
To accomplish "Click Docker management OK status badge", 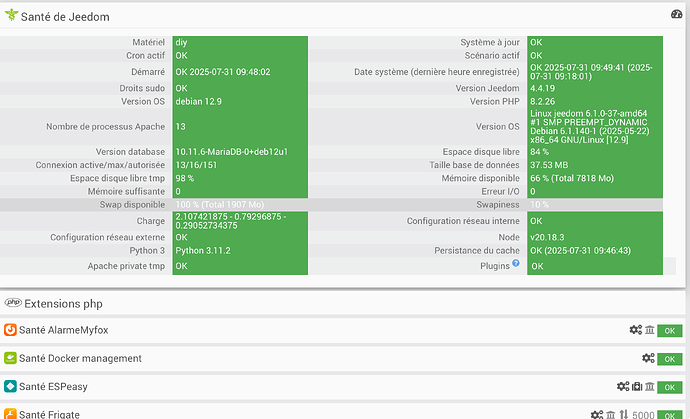I will tap(669, 359).
